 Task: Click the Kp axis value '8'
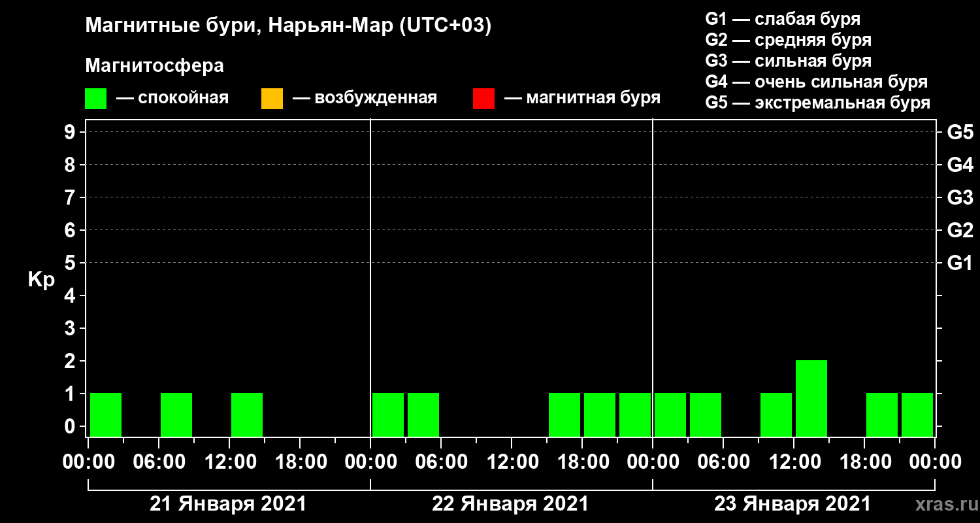click(x=71, y=165)
